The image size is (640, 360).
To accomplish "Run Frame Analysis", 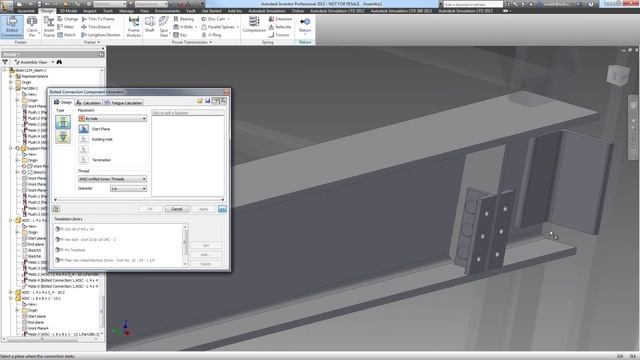I will [134, 27].
